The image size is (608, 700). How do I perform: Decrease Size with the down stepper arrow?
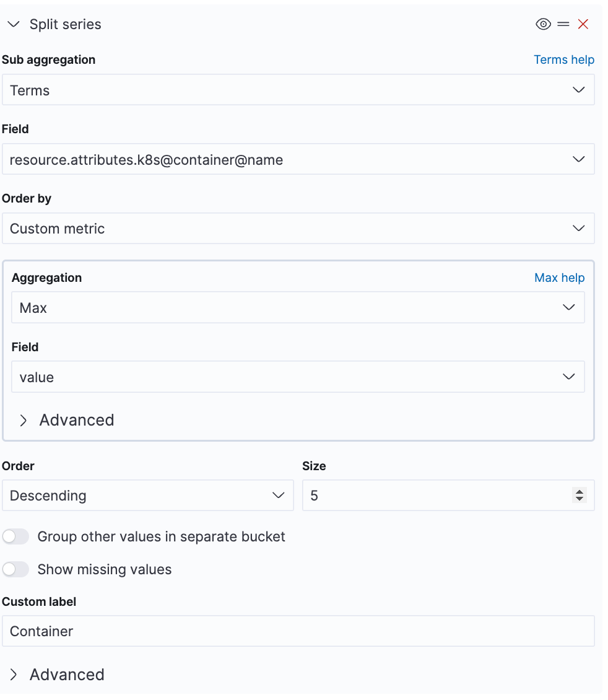[580, 499]
